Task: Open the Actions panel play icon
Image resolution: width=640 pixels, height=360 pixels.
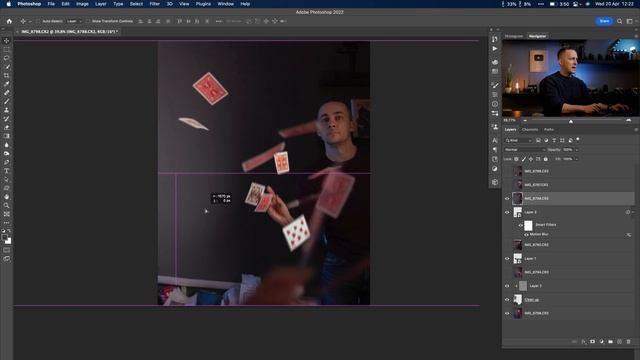Action: pos(495,49)
